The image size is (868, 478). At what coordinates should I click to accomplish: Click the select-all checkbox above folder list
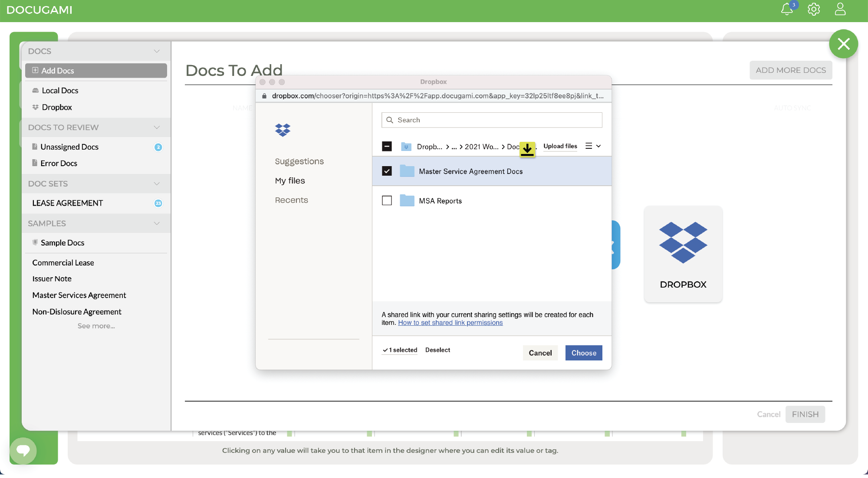(x=387, y=147)
